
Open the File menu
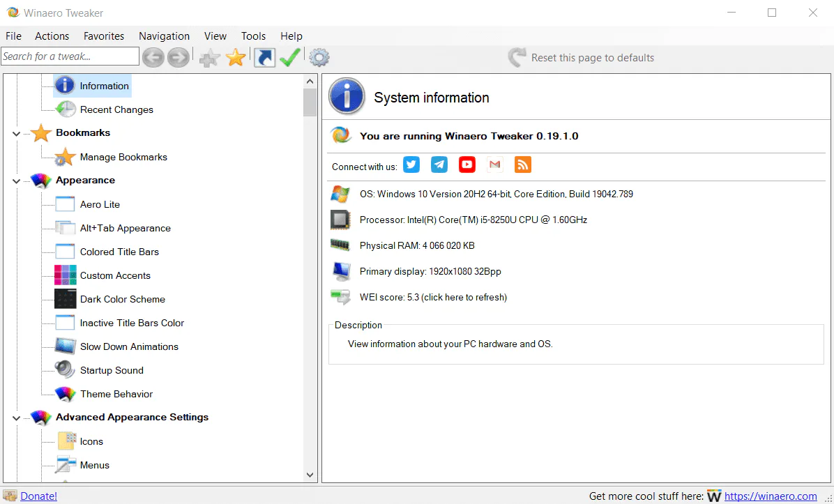coord(14,36)
